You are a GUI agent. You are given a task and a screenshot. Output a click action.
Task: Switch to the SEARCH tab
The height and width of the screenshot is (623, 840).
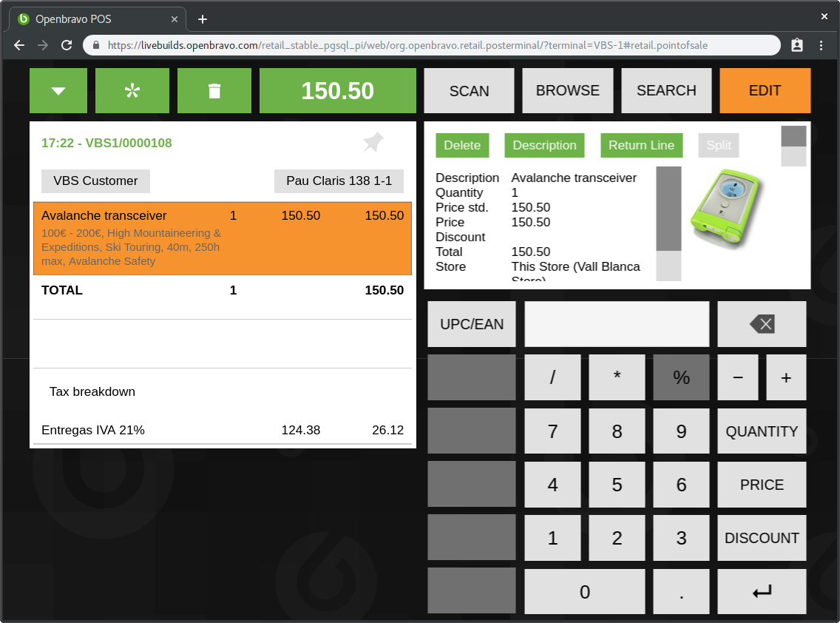tap(666, 90)
